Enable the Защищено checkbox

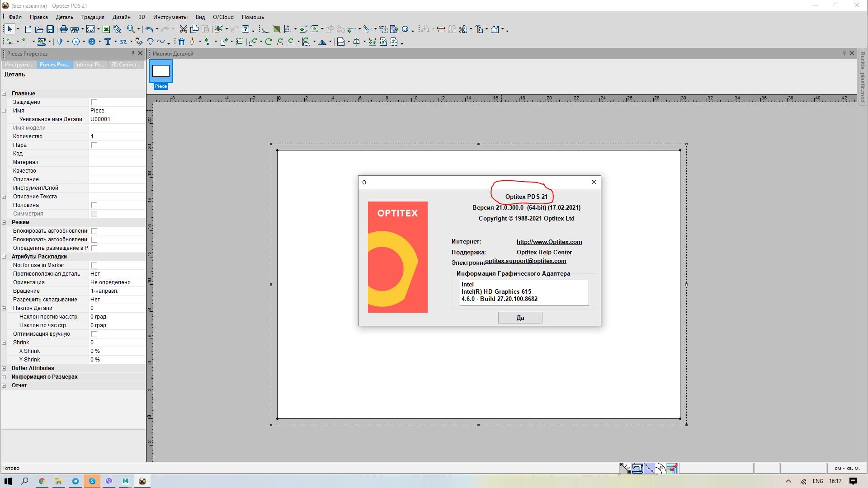94,102
